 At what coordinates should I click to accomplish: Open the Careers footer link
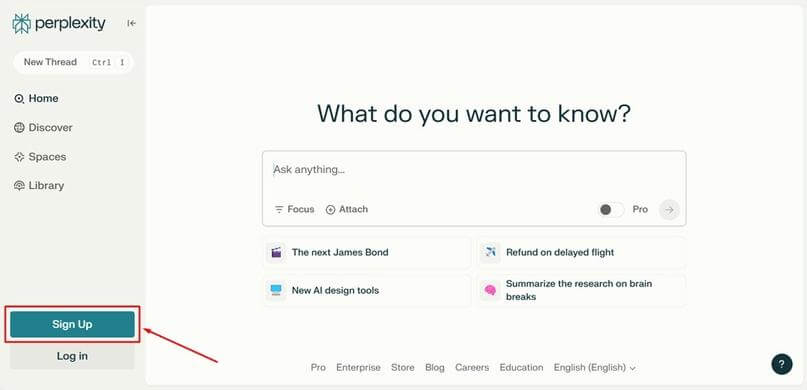(472, 368)
